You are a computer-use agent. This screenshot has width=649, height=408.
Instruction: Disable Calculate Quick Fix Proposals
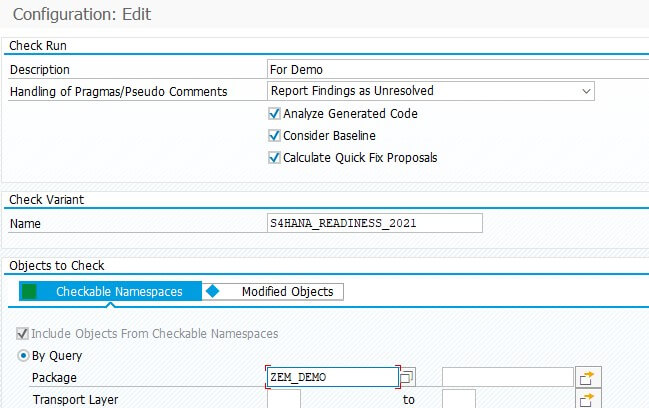coord(274,158)
